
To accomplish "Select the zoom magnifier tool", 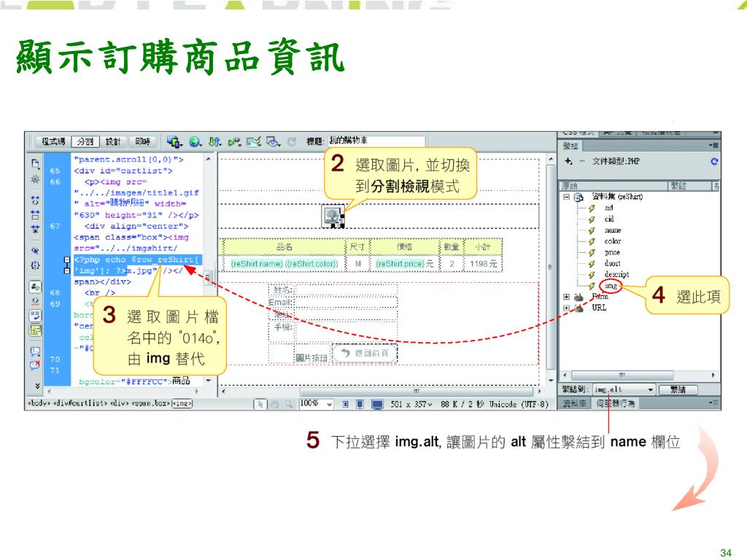I will (x=288, y=404).
